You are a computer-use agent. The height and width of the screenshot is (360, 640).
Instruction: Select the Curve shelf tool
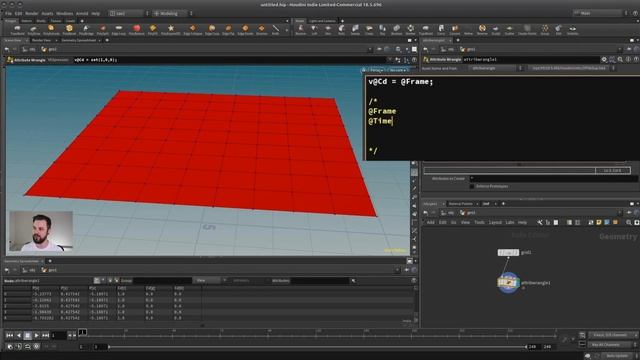[441, 29]
